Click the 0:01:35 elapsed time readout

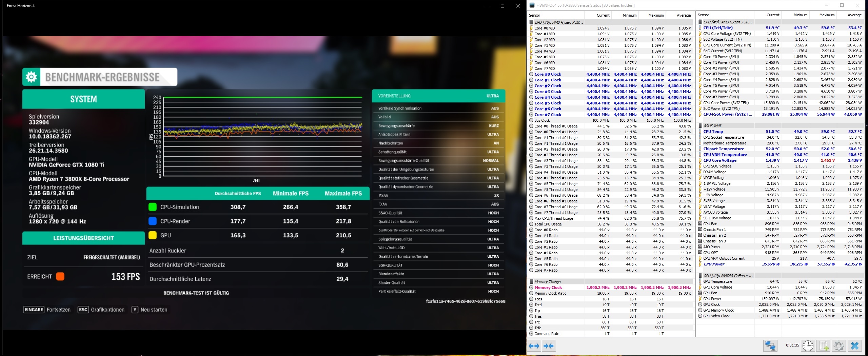792,345
